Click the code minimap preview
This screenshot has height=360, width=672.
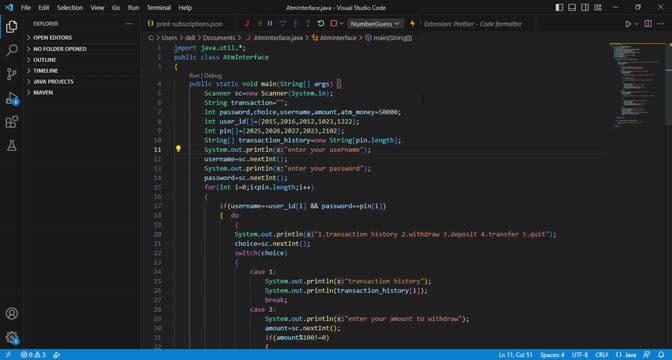(x=636, y=86)
